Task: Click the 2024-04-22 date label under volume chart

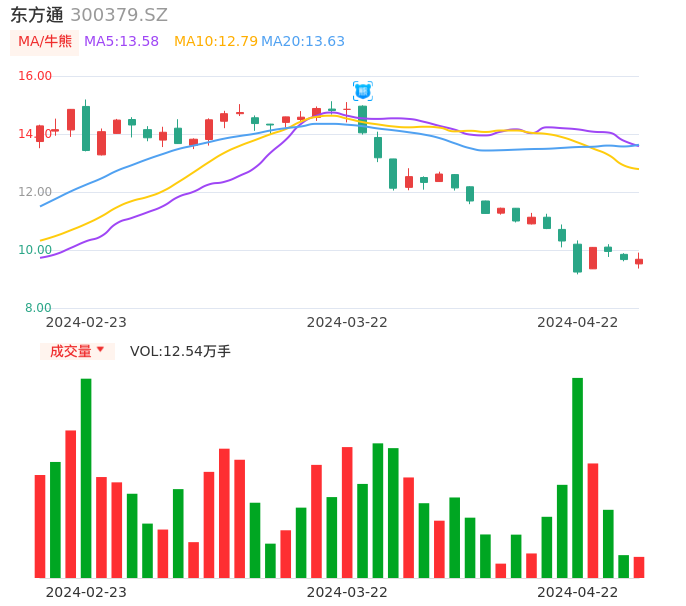Action: [x=577, y=592]
